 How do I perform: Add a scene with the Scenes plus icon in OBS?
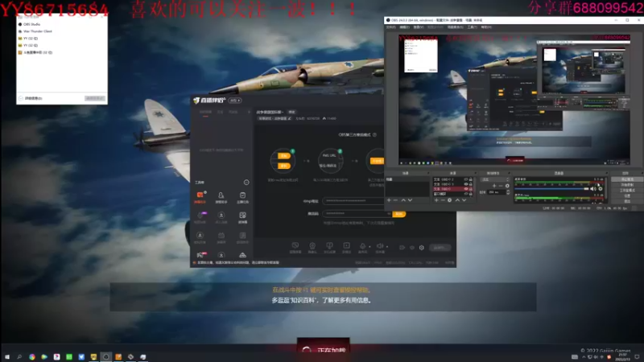[389, 200]
